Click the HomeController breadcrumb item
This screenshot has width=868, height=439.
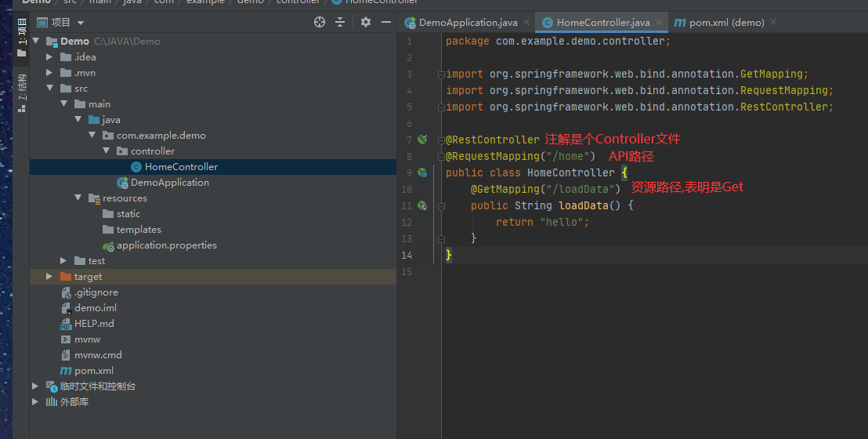click(374, 2)
